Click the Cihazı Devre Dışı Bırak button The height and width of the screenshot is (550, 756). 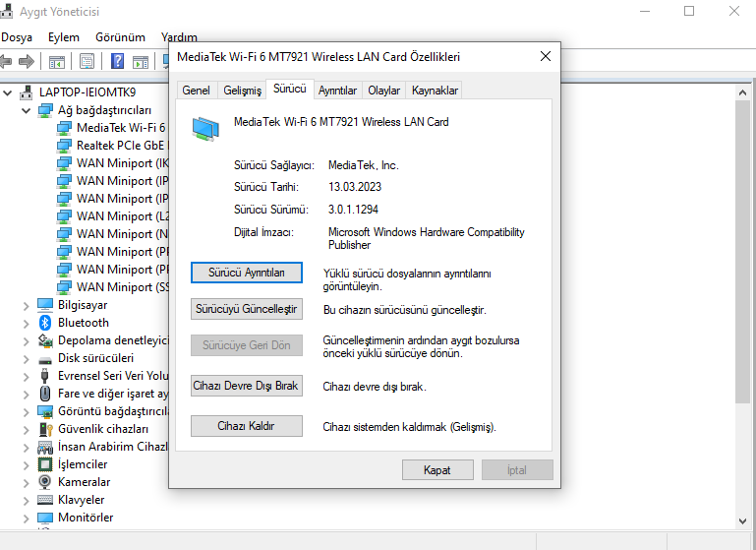tap(247, 386)
